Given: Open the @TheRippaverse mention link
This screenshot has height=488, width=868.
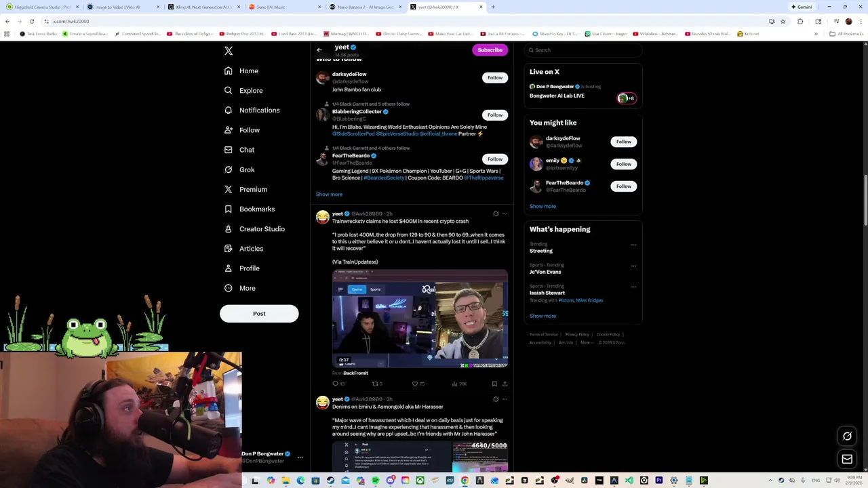Looking at the screenshot, I should [x=484, y=178].
